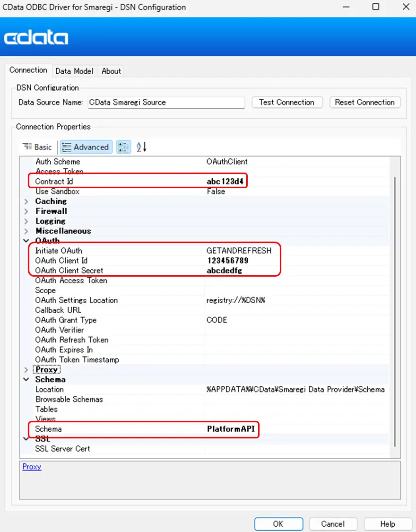The height and width of the screenshot is (532, 416).
Task: Click the %APPDATA% schema location value
Action: (295, 390)
